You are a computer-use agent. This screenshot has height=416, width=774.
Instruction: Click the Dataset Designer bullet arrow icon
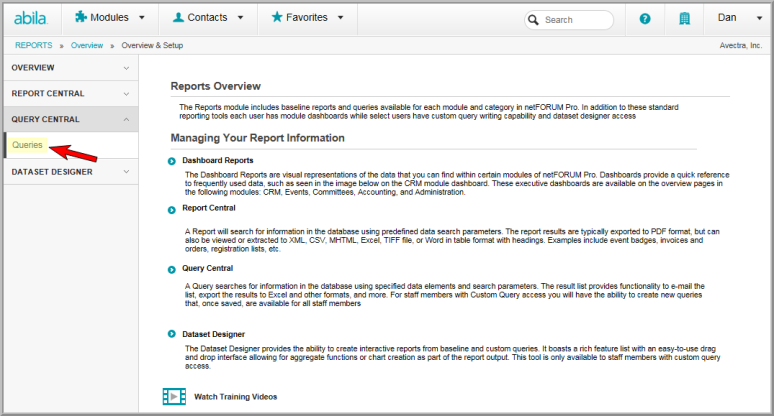tap(172, 334)
